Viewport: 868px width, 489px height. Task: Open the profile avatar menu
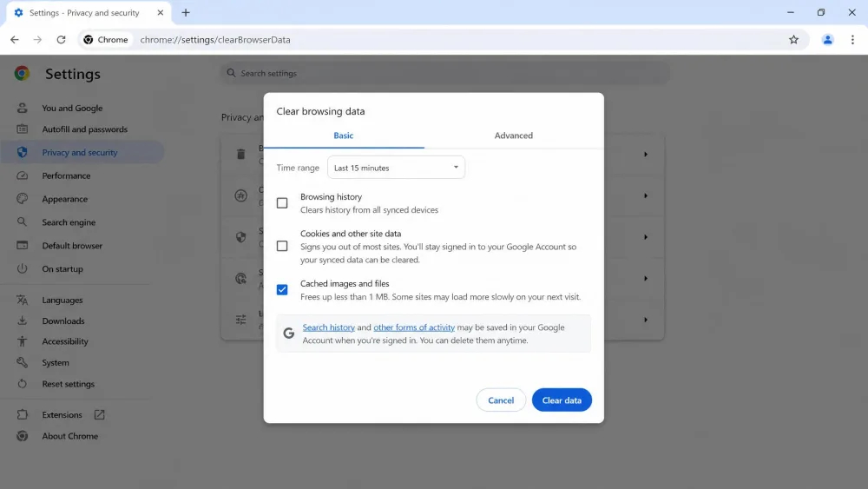(827, 40)
